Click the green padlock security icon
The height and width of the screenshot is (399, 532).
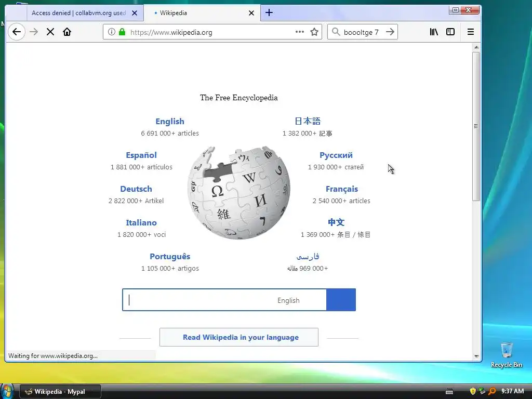(122, 32)
